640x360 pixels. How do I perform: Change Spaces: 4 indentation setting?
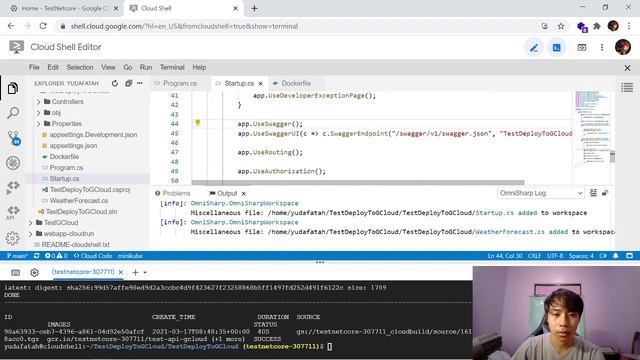click(581, 256)
